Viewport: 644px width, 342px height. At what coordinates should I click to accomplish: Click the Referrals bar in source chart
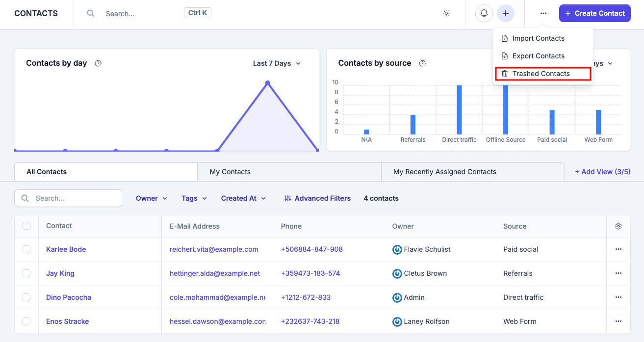(413, 125)
